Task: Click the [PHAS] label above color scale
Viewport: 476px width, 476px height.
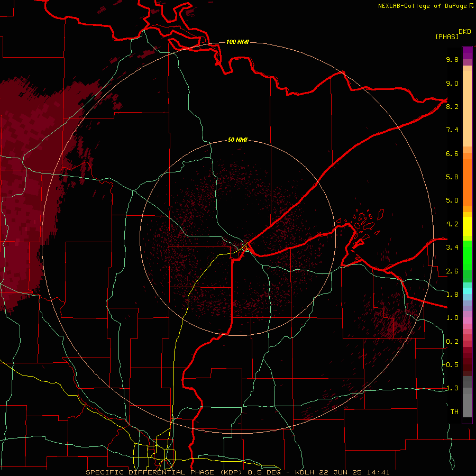Action: pos(447,36)
